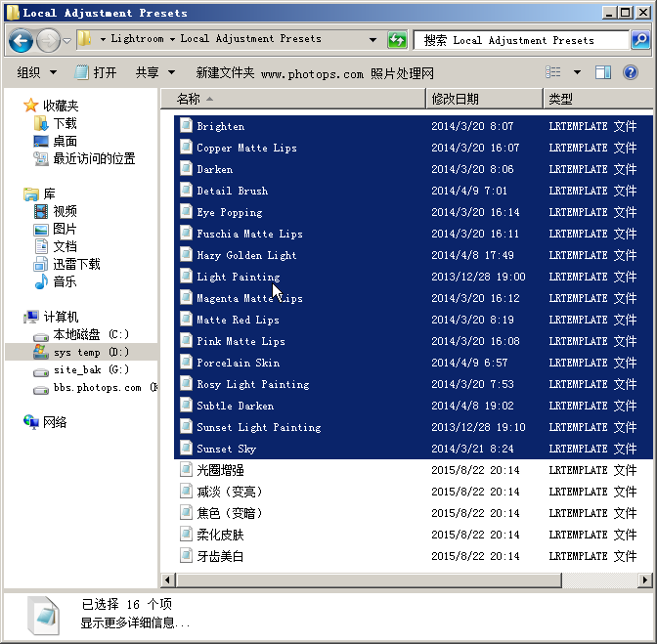Click 新建文件夹 button
657x644 pixels.
225,73
